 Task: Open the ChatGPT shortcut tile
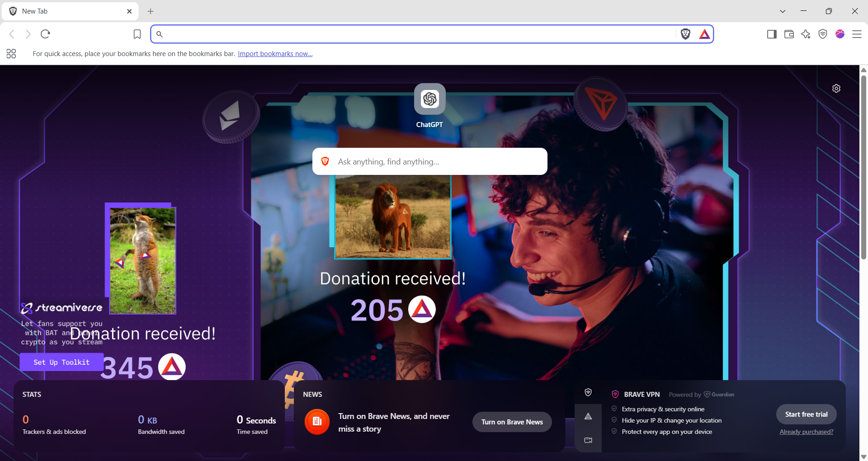pos(429,106)
